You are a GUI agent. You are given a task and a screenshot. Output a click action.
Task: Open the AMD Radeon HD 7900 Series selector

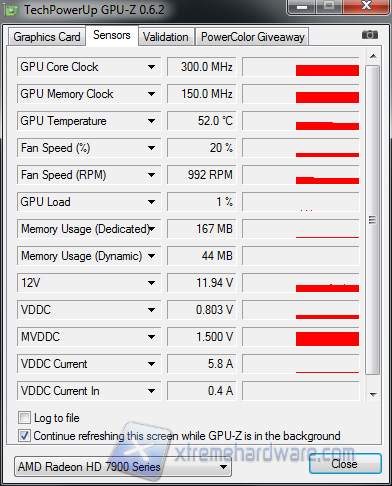point(123,467)
